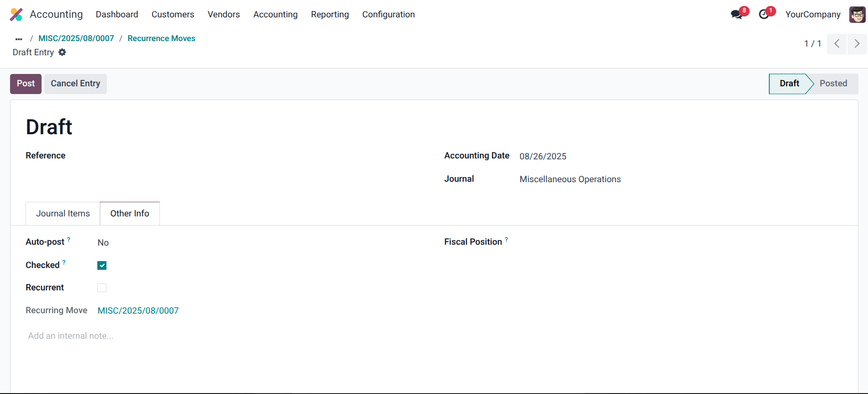Click the user avatar picture
Viewport: 868px width, 394px height.
[x=857, y=15]
